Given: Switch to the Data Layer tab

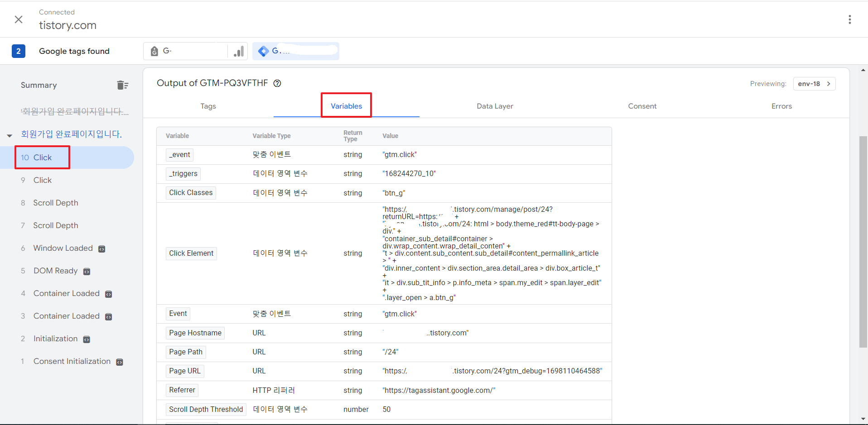Looking at the screenshot, I should [495, 106].
